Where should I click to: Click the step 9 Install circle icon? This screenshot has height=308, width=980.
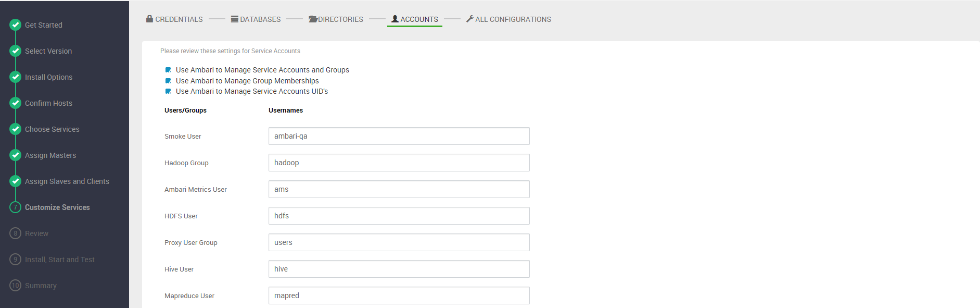coord(16,259)
